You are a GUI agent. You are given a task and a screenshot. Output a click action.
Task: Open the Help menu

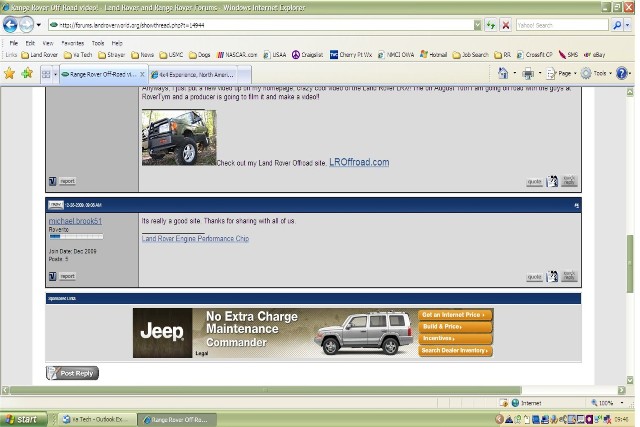(117, 43)
